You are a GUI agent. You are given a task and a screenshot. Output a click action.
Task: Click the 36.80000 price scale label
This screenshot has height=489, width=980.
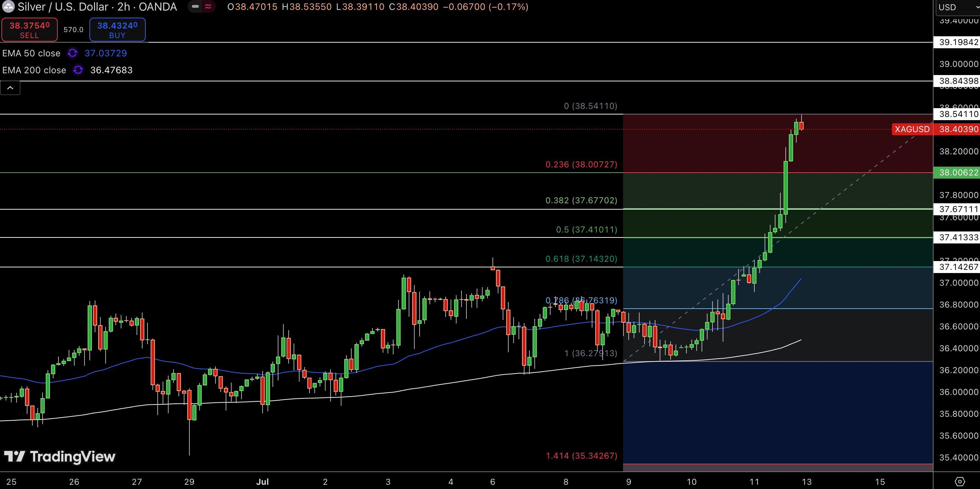(x=958, y=305)
